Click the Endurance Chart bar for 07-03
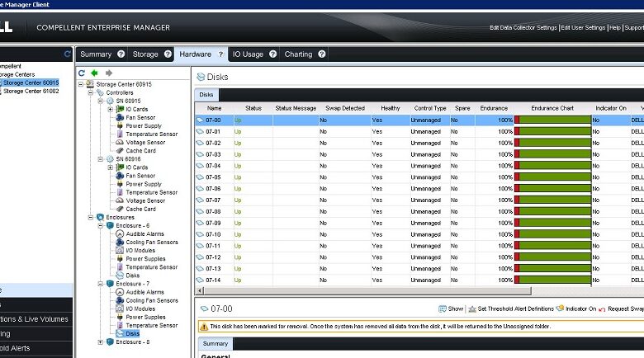Screen dimensions: 644x358 click(x=552, y=154)
